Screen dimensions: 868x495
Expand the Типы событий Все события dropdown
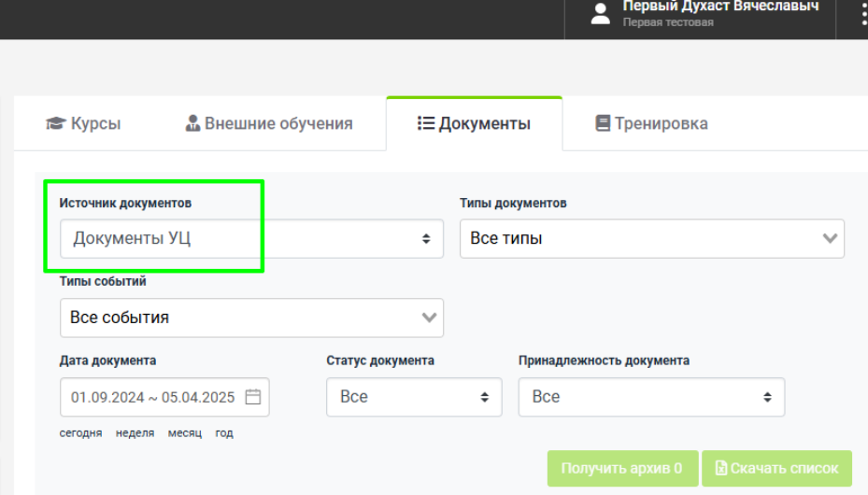coord(251,318)
